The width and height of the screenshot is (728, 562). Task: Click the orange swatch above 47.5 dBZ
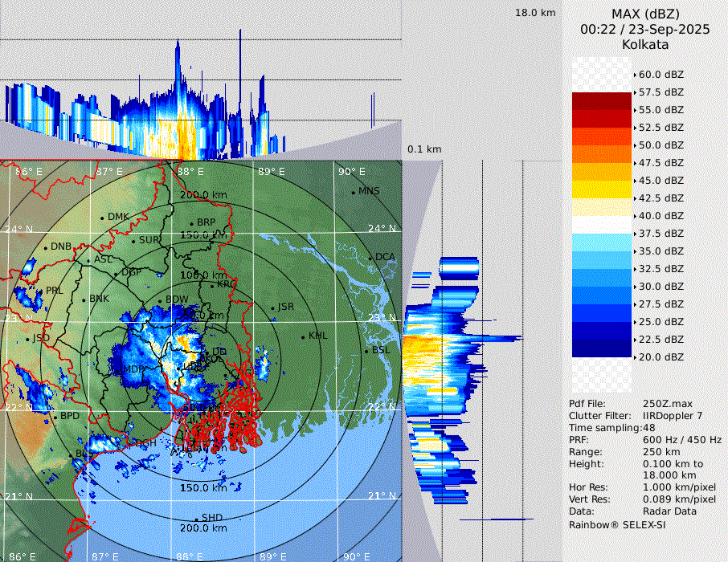click(x=601, y=153)
